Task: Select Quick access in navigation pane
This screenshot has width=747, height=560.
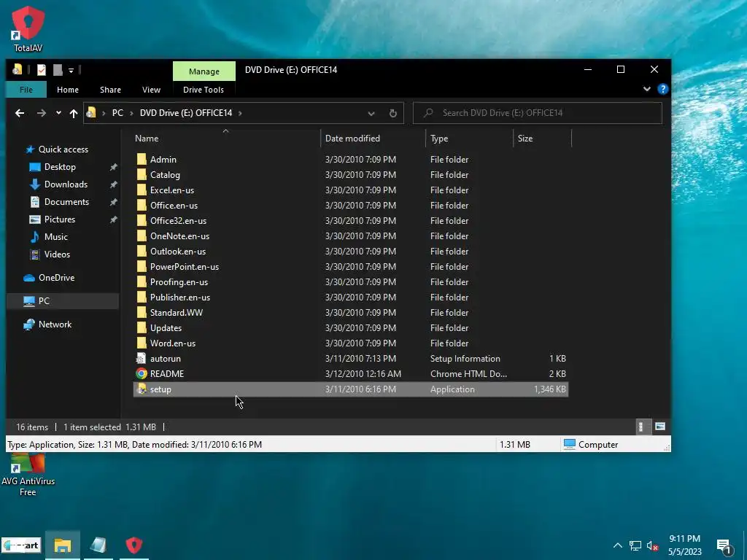Action: point(63,149)
